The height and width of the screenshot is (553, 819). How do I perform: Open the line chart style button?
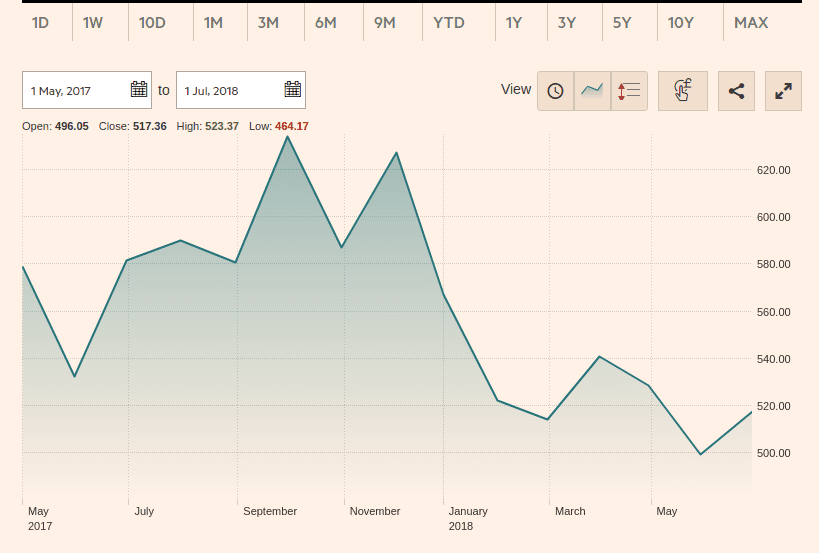pos(592,91)
